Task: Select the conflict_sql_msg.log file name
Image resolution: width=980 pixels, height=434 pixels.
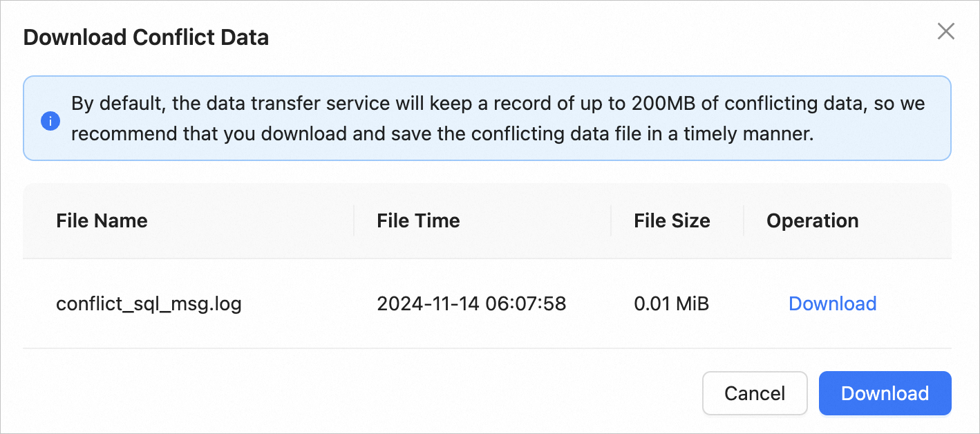Action: click(149, 303)
